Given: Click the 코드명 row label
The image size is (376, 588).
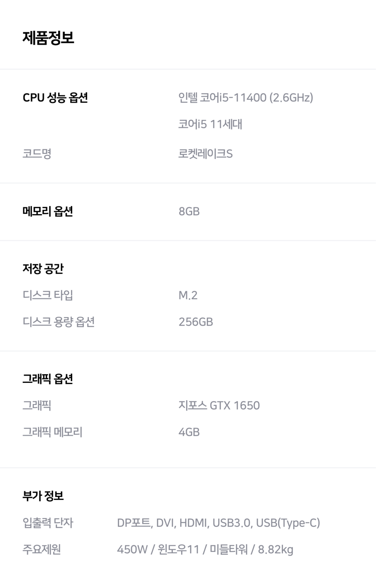Looking at the screenshot, I should [37, 154].
